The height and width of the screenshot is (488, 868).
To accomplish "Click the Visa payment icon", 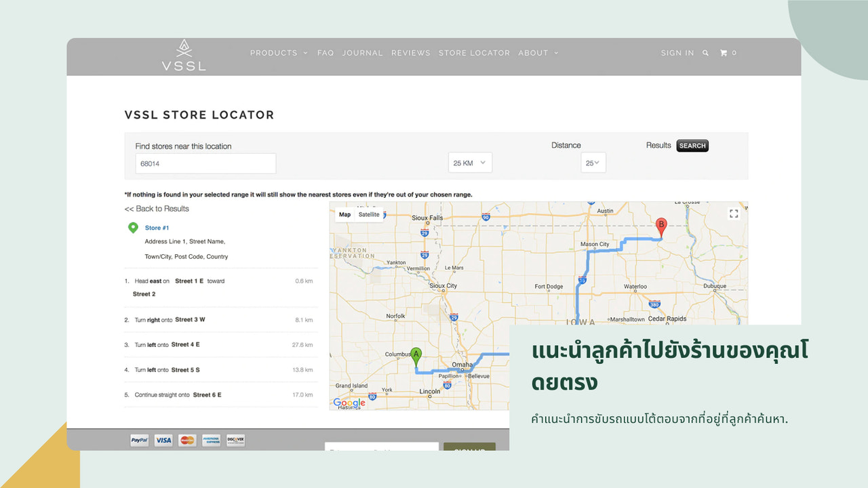I will (163, 440).
